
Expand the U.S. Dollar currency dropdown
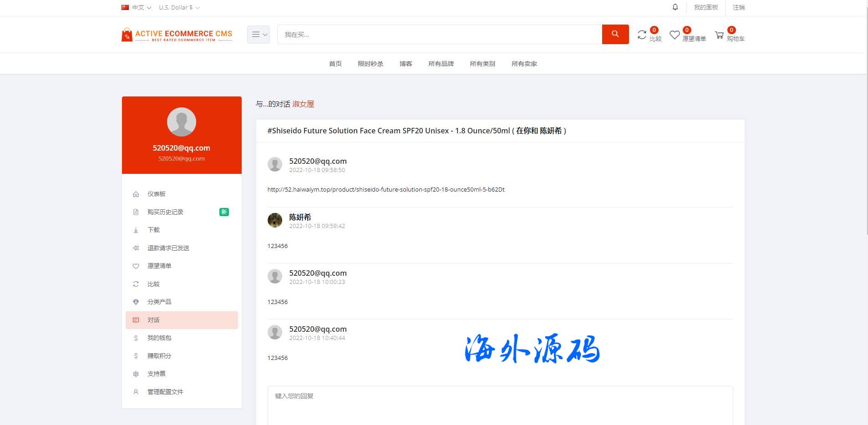point(179,7)
